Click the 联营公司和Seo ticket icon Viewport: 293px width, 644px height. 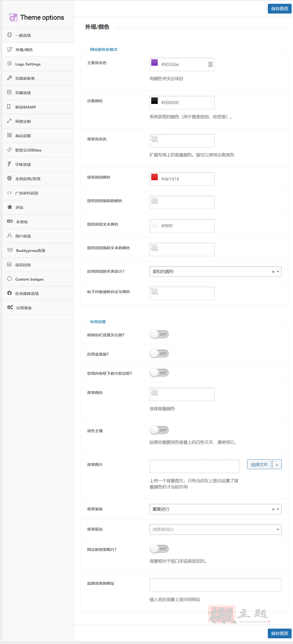click(9, 150)
